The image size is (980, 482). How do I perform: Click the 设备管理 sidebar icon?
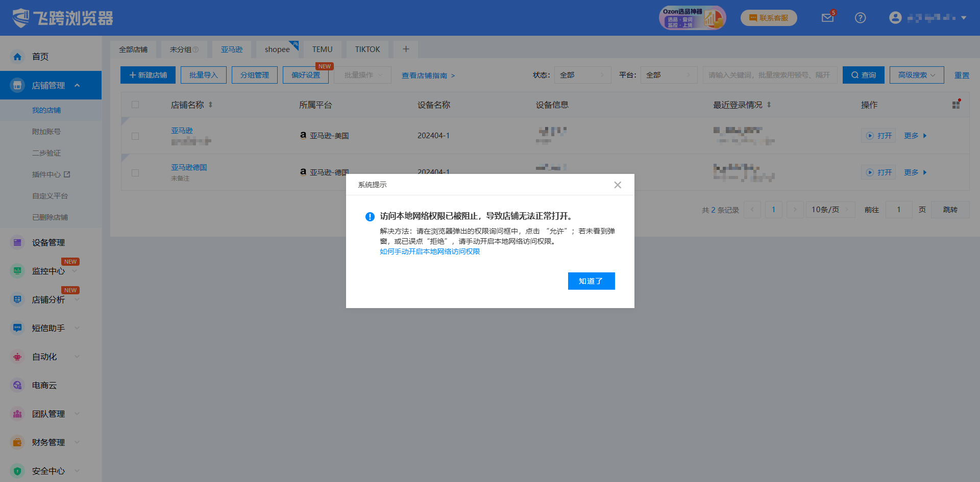point(17,242)
